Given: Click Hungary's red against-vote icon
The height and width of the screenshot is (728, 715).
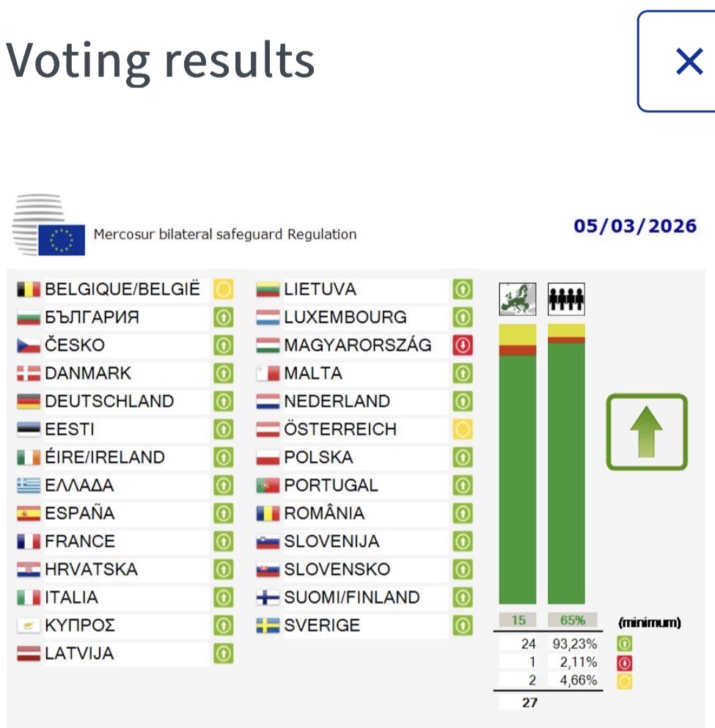Looking at the screenshot, I should point(462,345).
